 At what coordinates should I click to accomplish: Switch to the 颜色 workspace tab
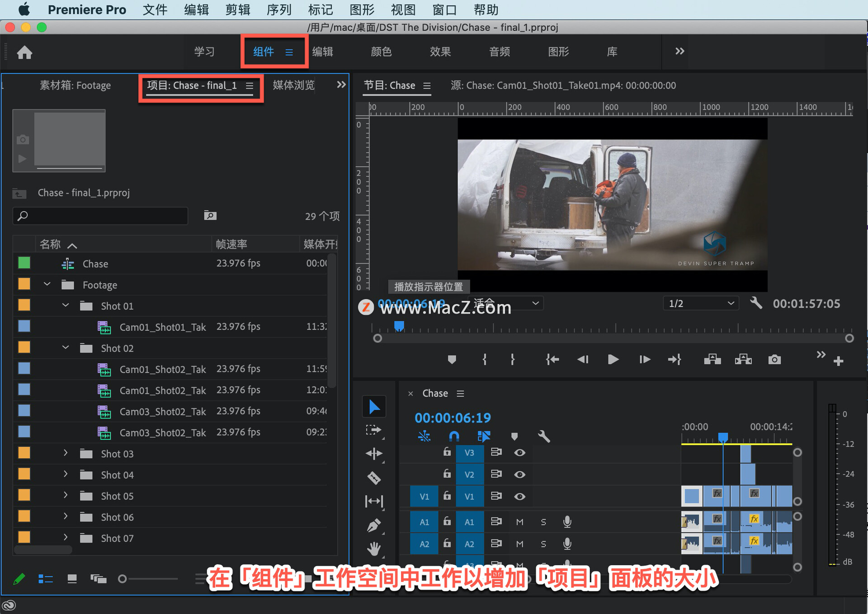381,52
